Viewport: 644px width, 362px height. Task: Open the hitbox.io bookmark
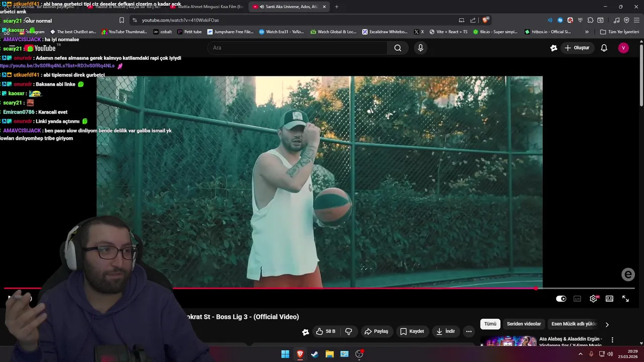click(x=547, y=32)
